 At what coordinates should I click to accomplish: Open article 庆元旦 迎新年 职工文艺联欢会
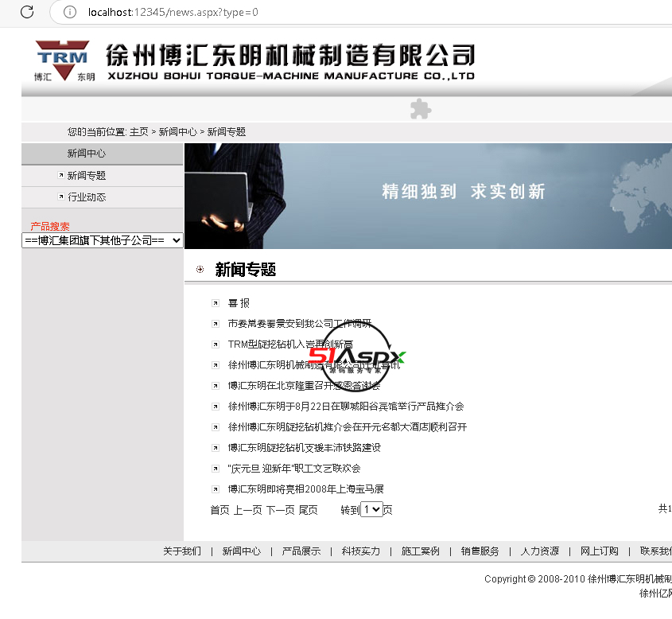coord(294,469)
